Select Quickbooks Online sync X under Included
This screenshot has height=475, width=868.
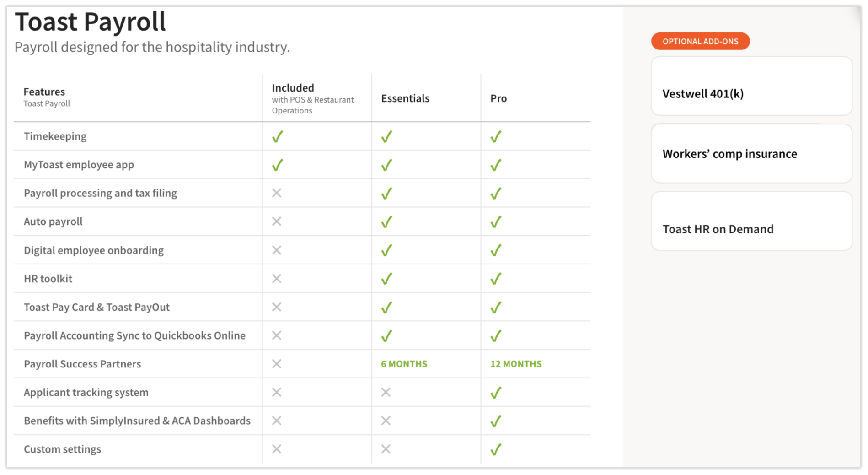(277, 335)
